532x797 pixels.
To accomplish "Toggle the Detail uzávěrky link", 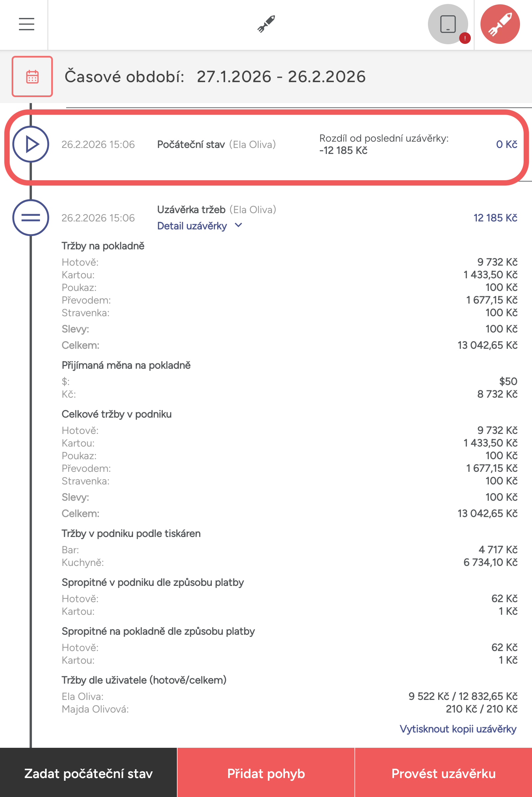I will click(192, 226).
